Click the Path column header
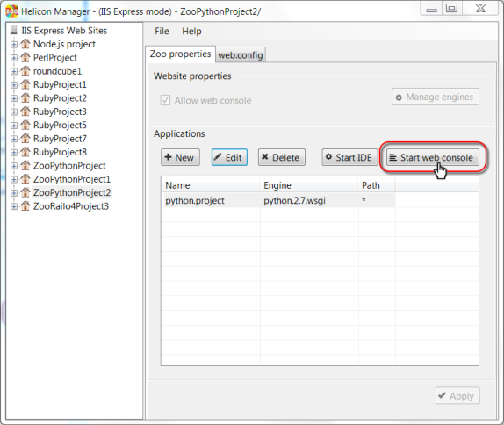 tap(377, 185)
